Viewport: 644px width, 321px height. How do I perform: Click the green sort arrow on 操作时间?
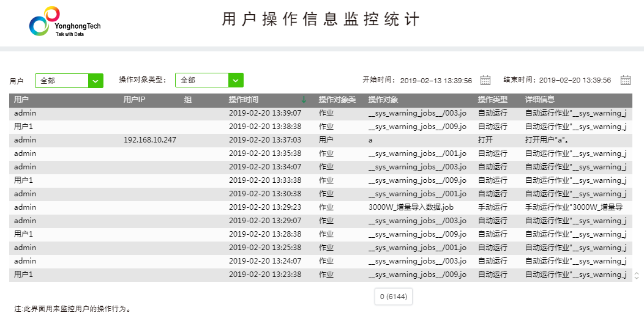(304, 100)
